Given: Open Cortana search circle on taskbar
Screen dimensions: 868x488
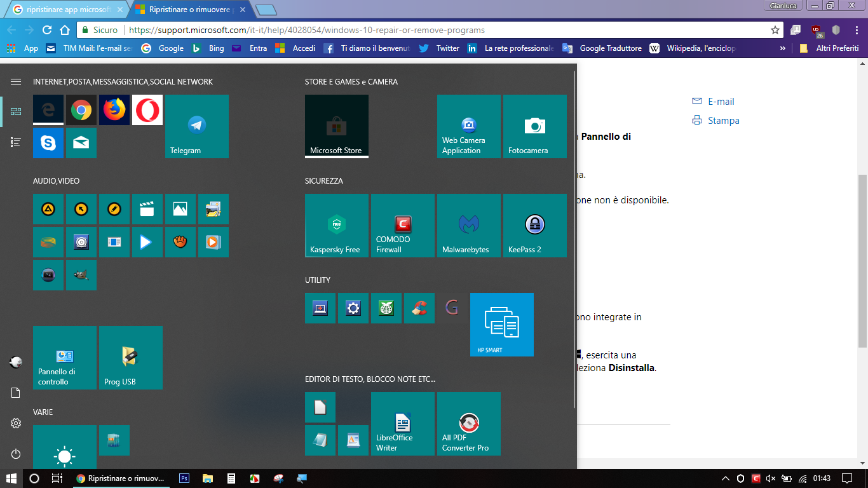Looking at the screenshot, I should [34, 478].
